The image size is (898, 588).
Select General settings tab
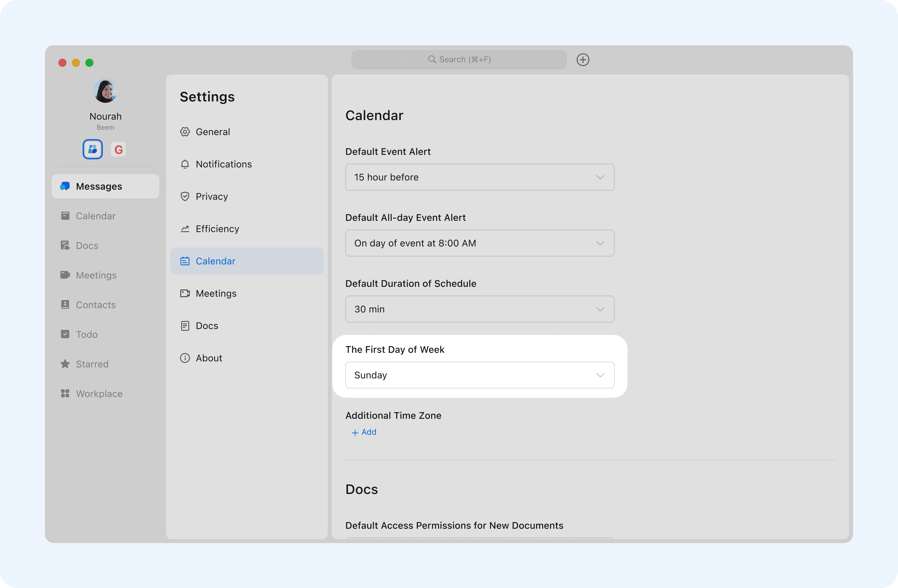(x=212, y=132)
